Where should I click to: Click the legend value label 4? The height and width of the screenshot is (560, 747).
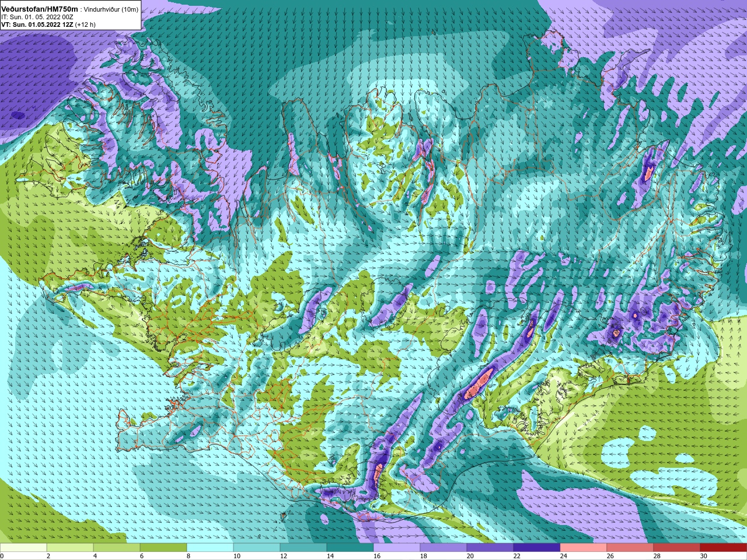95,556
